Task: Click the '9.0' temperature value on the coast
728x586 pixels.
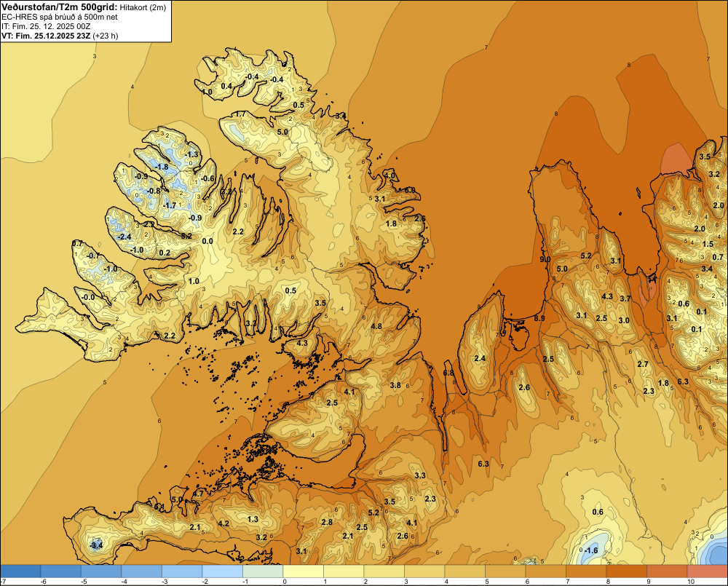Action: pyautogui.click(x=545, y=260)
